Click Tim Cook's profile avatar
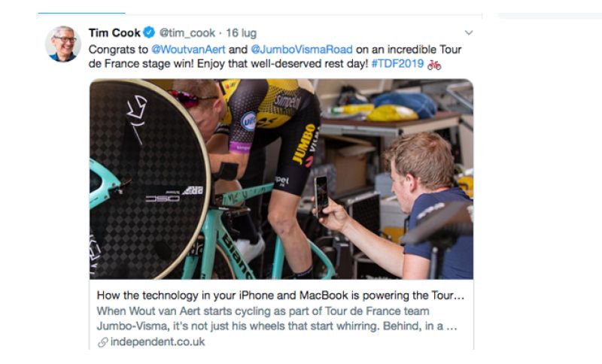The height and width of the screenshot is (364, 602). pos(63,44)
